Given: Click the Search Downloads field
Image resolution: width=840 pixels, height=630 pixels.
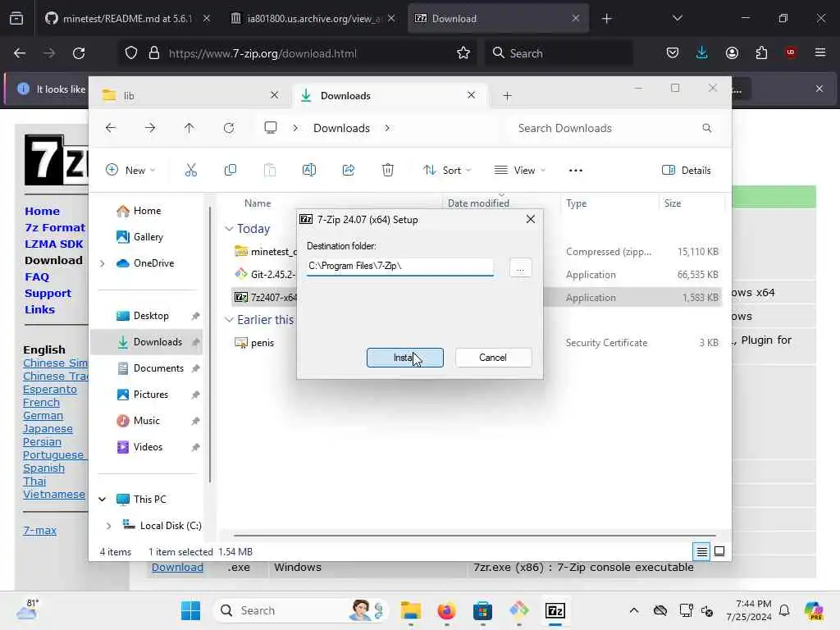Looking at the screenshot, I should (x=614, y=128).
